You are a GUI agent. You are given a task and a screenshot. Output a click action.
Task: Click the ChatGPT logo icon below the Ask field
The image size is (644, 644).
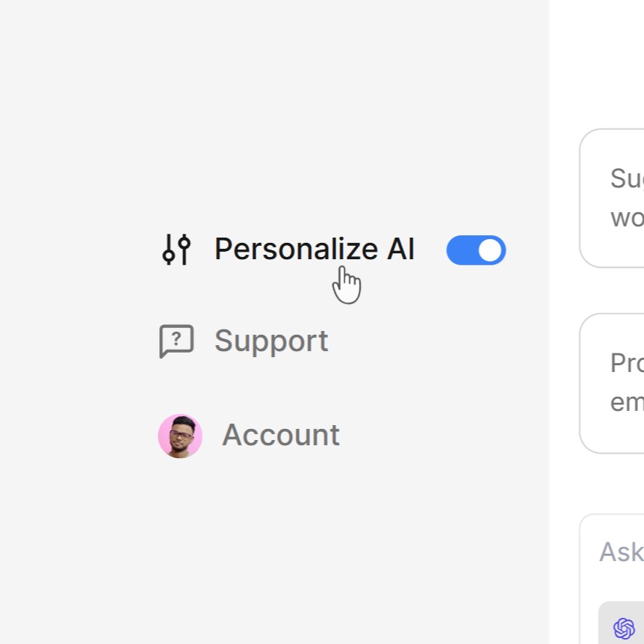(625, 628)
